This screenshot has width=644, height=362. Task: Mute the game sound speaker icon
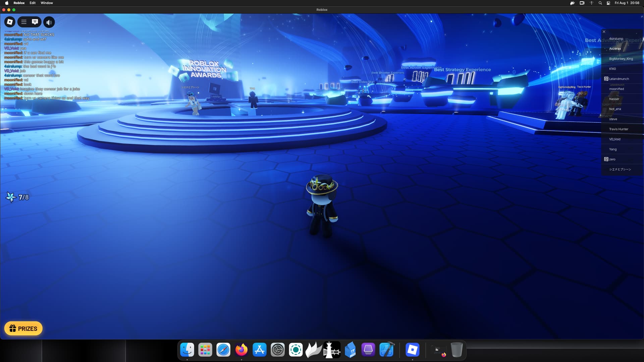point(49,22)
